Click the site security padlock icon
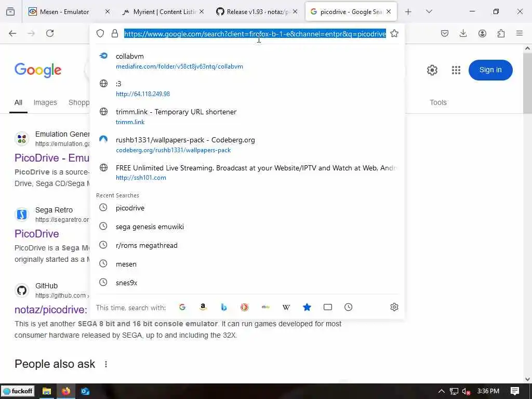 click(x=115, y=33)
